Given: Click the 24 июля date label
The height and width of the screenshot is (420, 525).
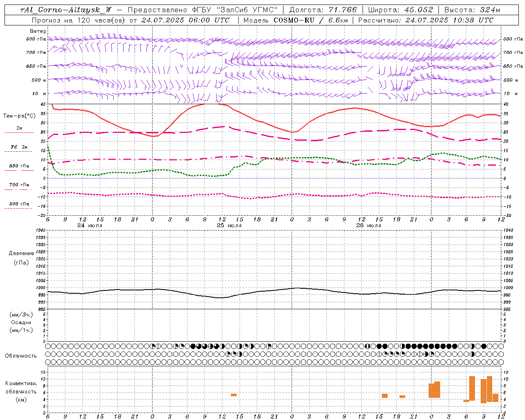Looking at the screenshot, I should pyautogui.click(x=90, y=226).
